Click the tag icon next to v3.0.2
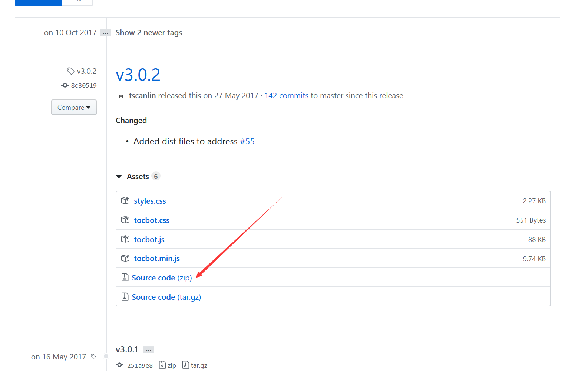This screenshot has width=588, height=371. click(70, 71)
